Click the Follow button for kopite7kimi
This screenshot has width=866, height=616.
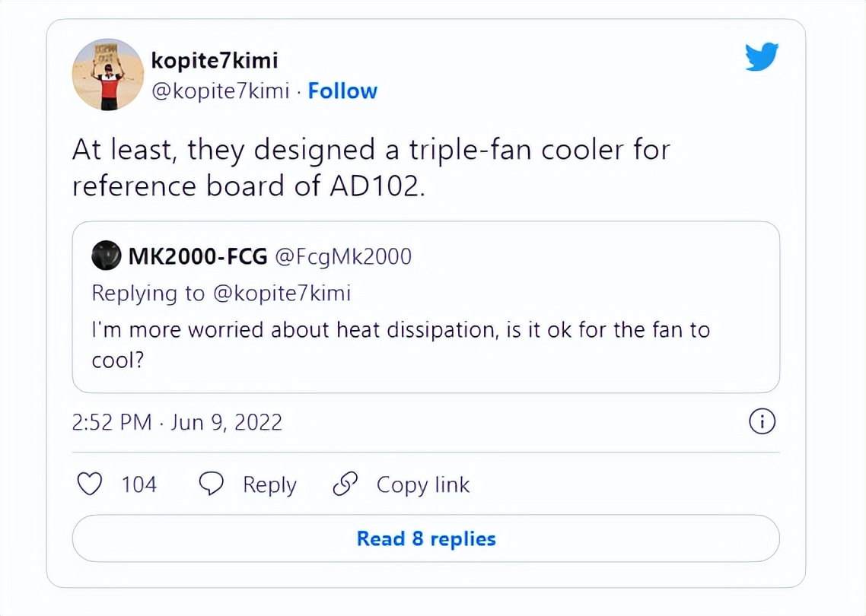click(342, 90)
